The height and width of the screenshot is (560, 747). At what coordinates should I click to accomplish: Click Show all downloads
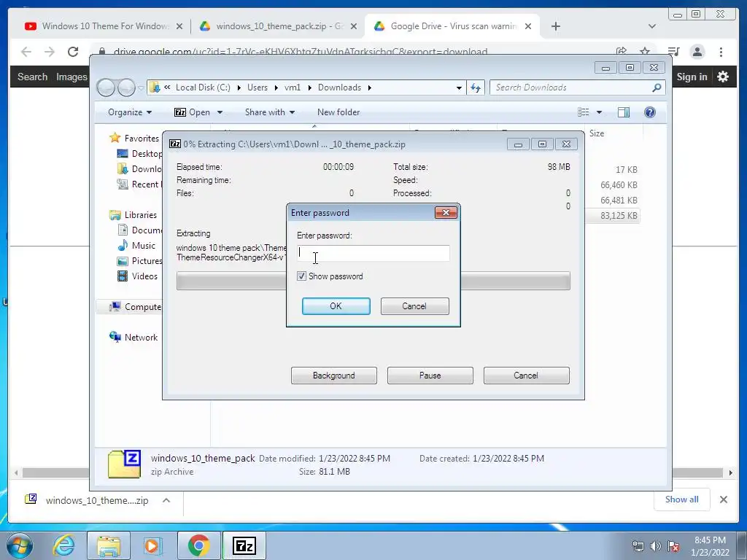coord(682,499)
